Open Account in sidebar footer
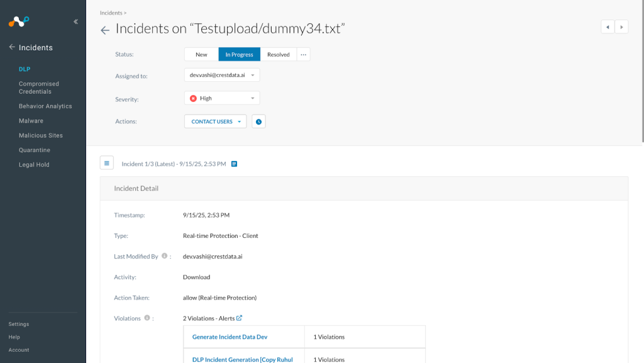Image resolution: width=644 pixels, height=363 pixels. (x=19, y=350)
